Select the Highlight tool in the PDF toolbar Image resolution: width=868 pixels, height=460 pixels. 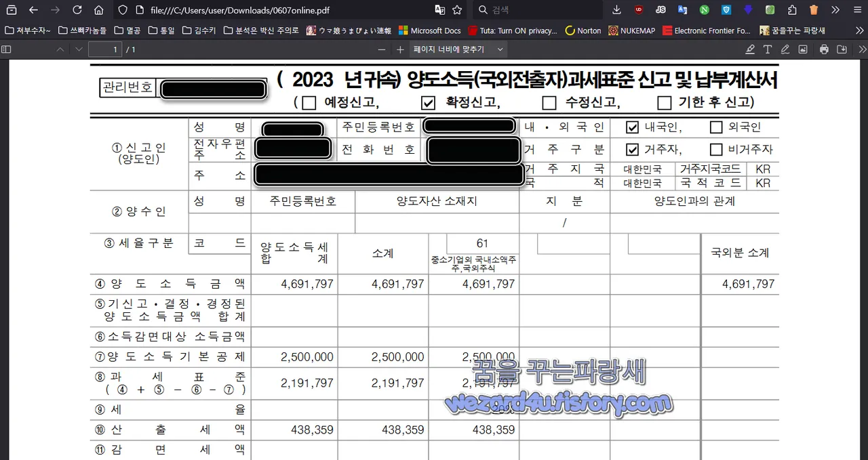(x=750, y=49)
